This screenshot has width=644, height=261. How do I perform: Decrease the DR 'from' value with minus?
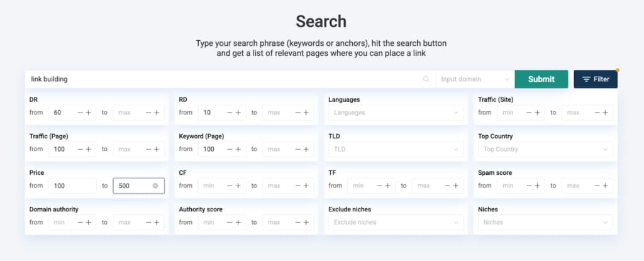pos(80,113)
